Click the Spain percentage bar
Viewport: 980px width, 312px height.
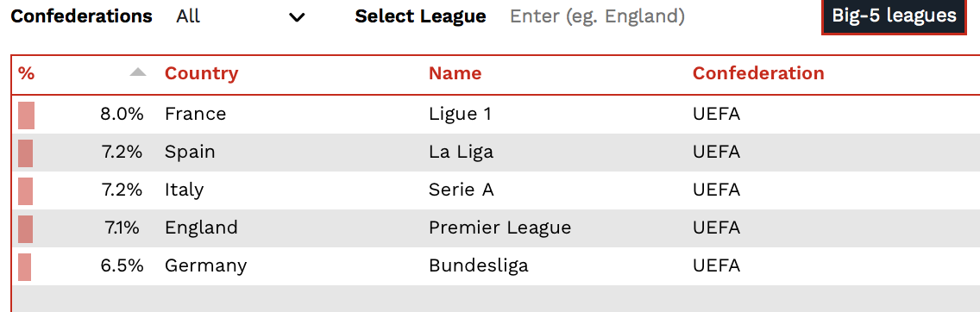(26, 153)
